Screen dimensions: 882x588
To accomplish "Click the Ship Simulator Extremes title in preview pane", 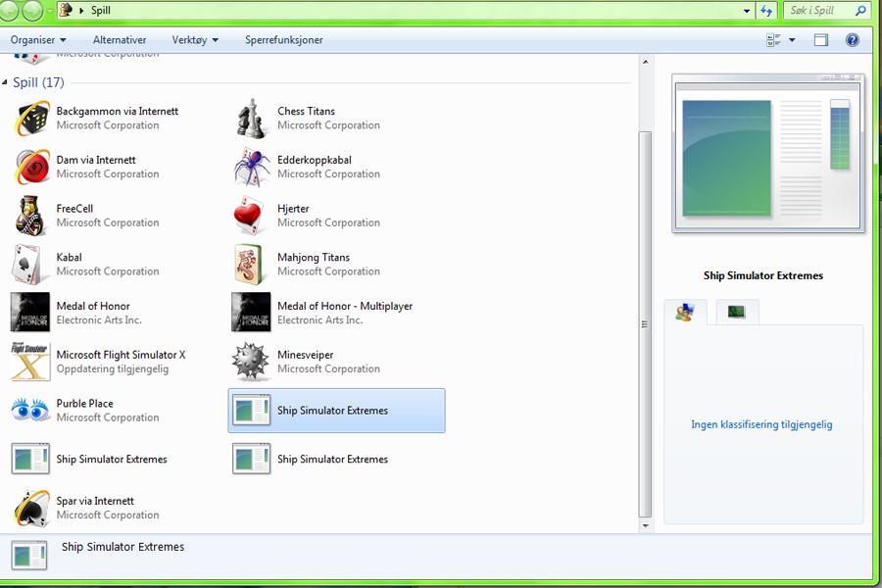I will pyautogui.click(x=763, y=275).
